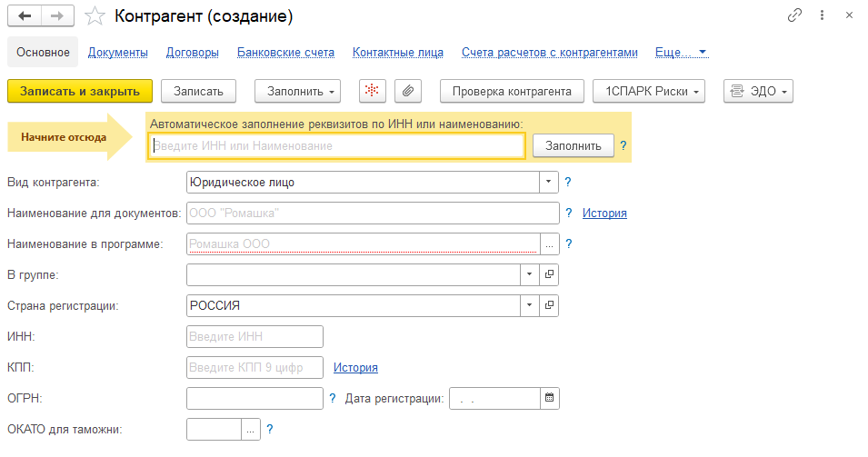The width and height of the screenshot is (868, 457).
Task: Open the three-dot more options menu
Action: point(822,15)
